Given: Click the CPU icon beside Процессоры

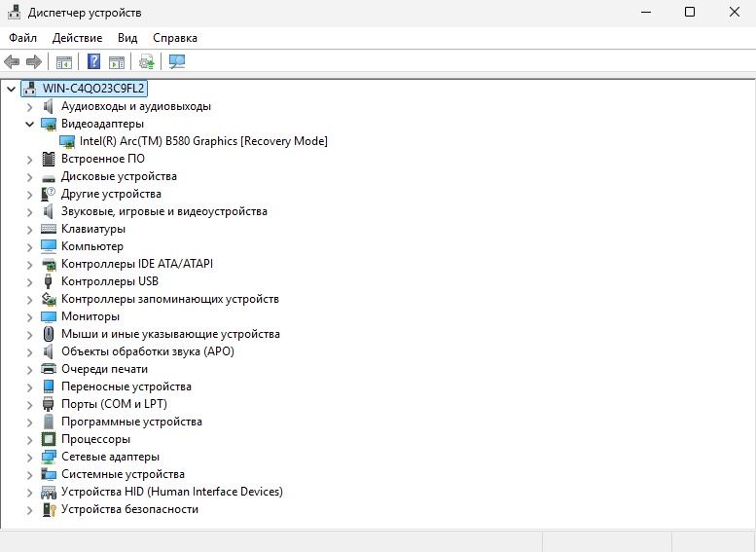Looking at the screenshot, I should (49, 439).
